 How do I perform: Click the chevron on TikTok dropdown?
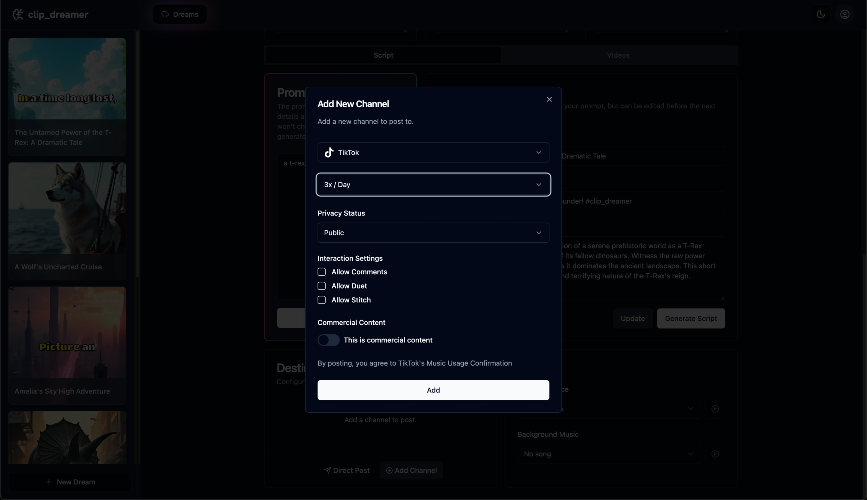click(539, 153)
